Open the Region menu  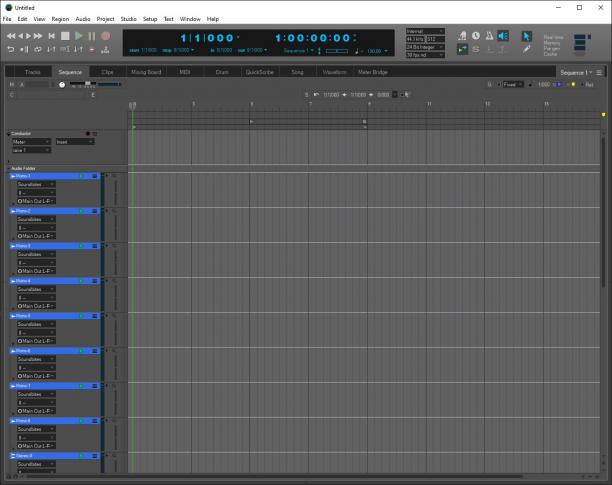[60, 19]
